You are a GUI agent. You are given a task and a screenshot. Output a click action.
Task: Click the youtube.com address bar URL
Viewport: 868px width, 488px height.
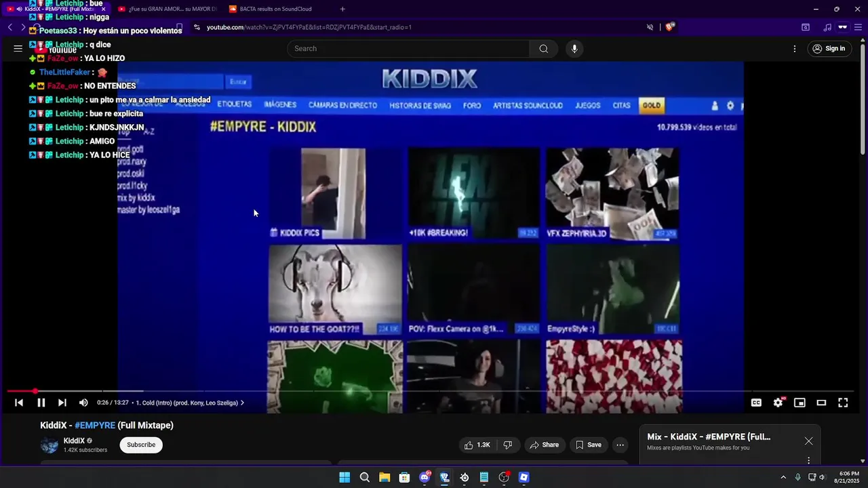pyautogui.click(x=309, y=27)
